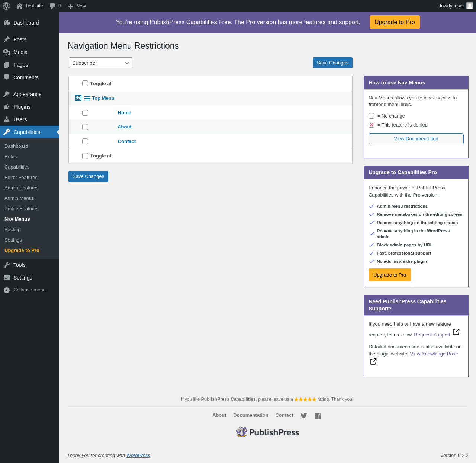476x463 pixels.
Task: Click the PublishPress footer logo
Action: click(x=267, y=432)
